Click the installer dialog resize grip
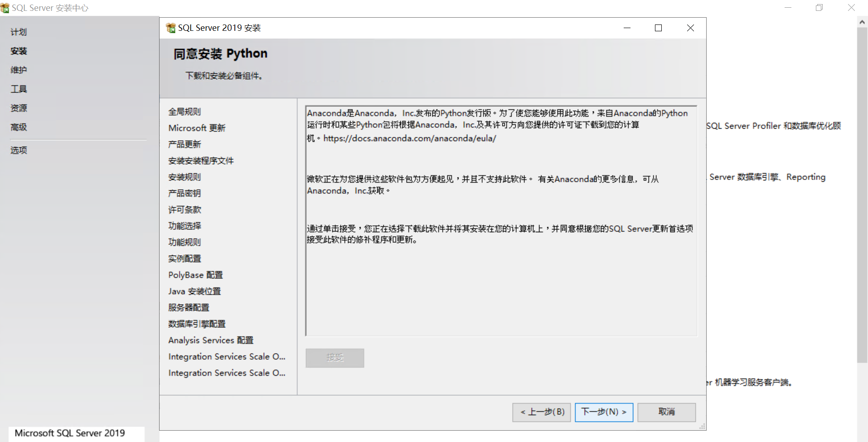The width and height of the screenshot is (868, 442). (702, 426)
